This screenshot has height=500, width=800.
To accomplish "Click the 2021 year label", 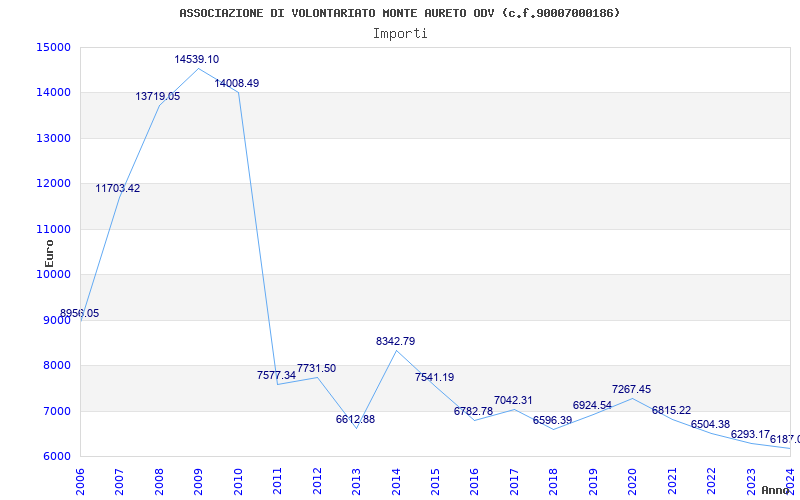I will click(x=672, y=482).
